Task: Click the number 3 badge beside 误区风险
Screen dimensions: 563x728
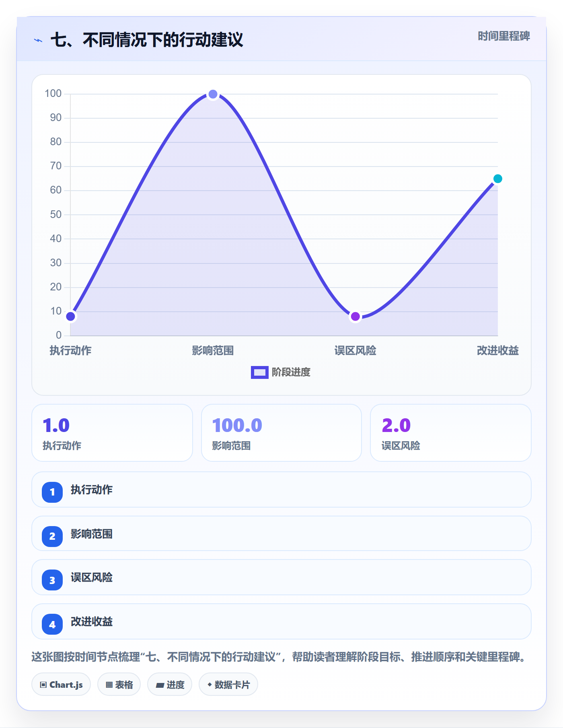Action: (52, 580)
